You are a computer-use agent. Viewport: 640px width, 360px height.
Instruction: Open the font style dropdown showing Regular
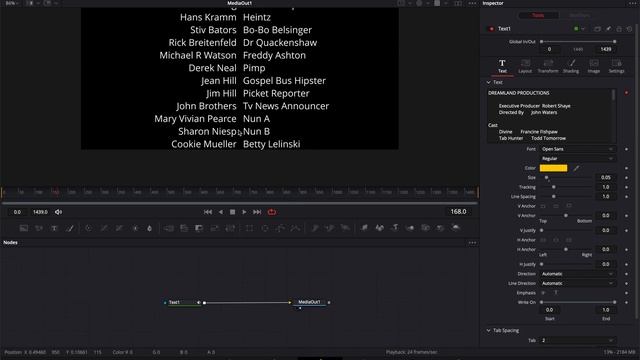[577, 158]
